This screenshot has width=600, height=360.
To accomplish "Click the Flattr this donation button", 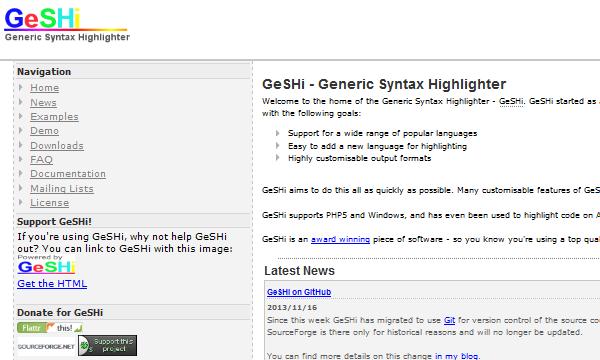I will click(x=50, y=328).
